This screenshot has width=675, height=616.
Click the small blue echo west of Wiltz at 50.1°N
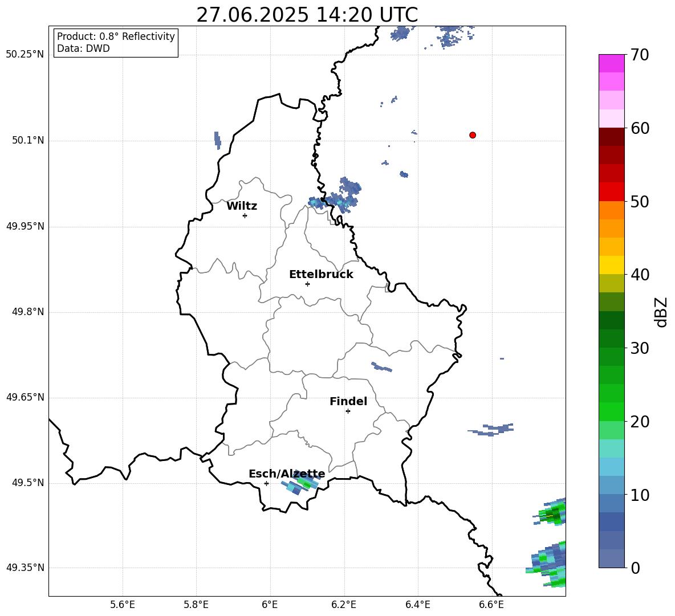coord(217,140)
